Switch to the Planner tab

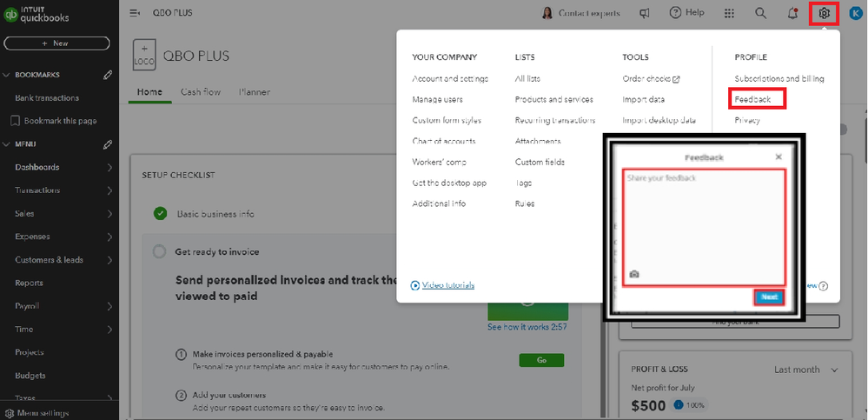(255, 92)
